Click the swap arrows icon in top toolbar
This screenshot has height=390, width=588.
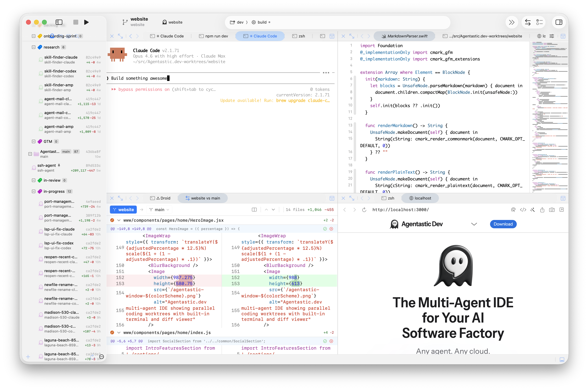pyautogui.click(x=528, y=22)
